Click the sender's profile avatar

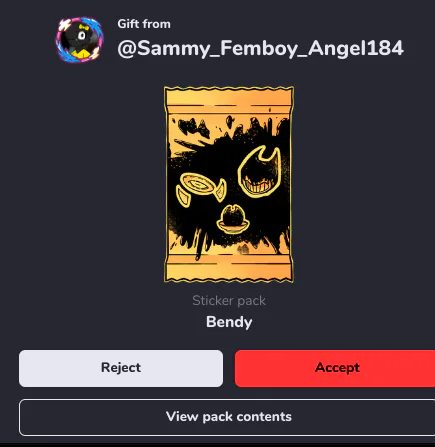click(79, 40)
